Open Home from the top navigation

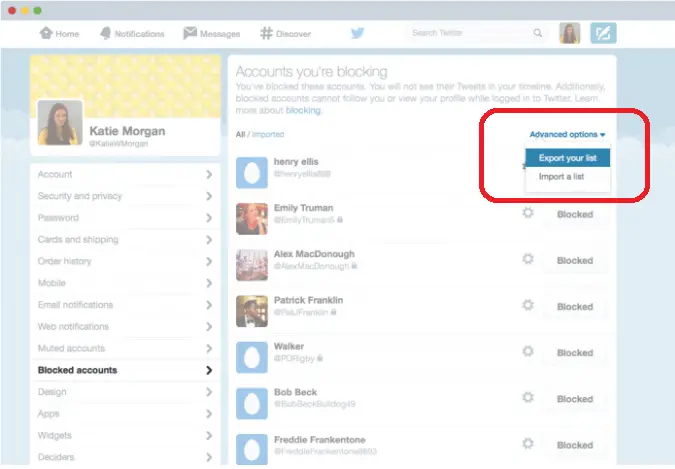[x=59, y=34]
